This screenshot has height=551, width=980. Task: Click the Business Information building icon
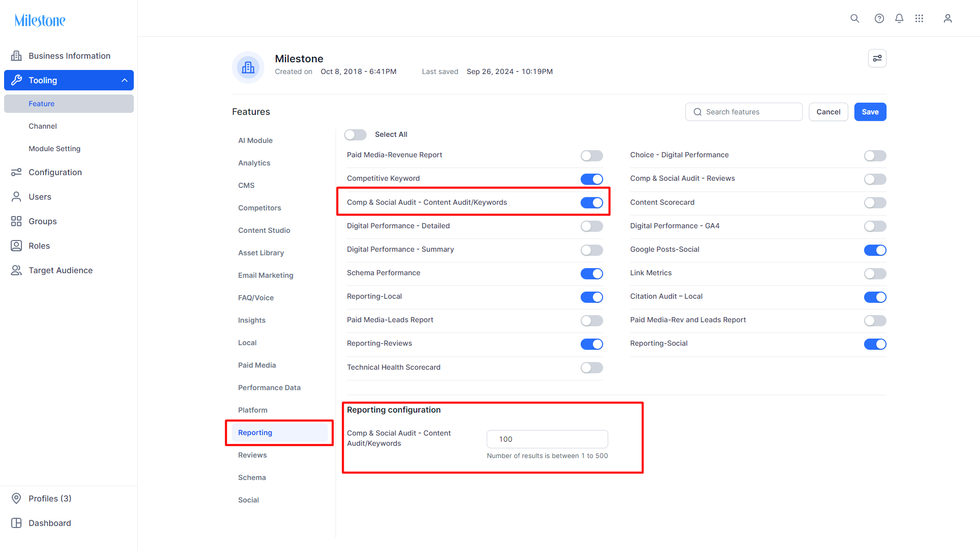click(x=16, y=56)
